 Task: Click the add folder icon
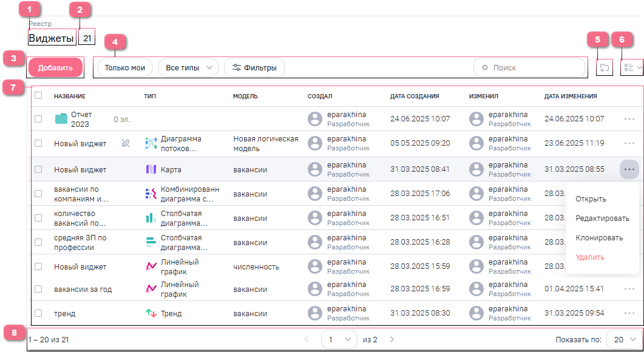(603, 68)
